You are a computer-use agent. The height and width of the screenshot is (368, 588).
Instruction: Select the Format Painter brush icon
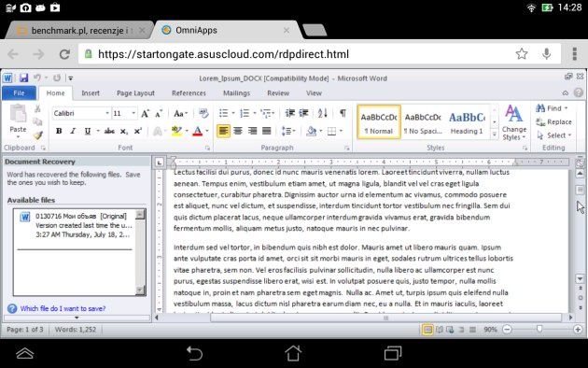click(37, 135)
